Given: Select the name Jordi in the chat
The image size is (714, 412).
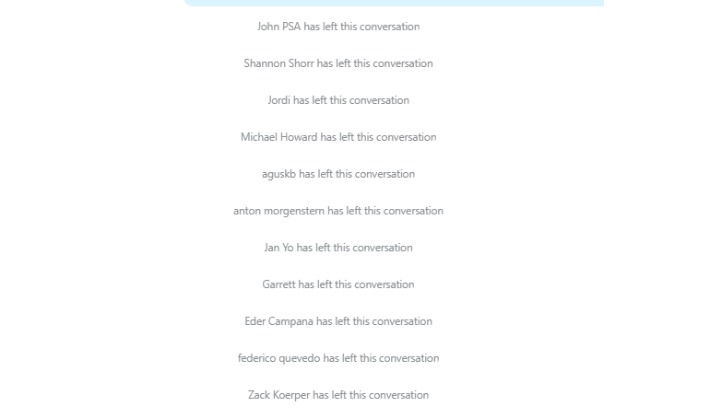Looking at the screenshot, I should point(280,100).
